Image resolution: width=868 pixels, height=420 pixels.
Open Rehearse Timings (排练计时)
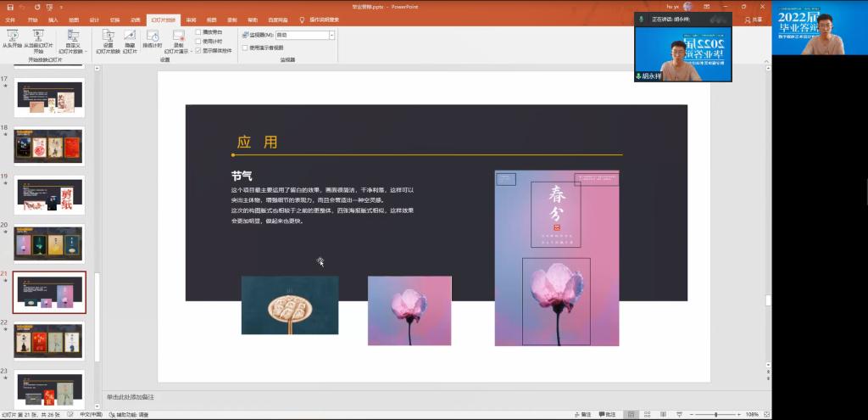coord(153,40)
